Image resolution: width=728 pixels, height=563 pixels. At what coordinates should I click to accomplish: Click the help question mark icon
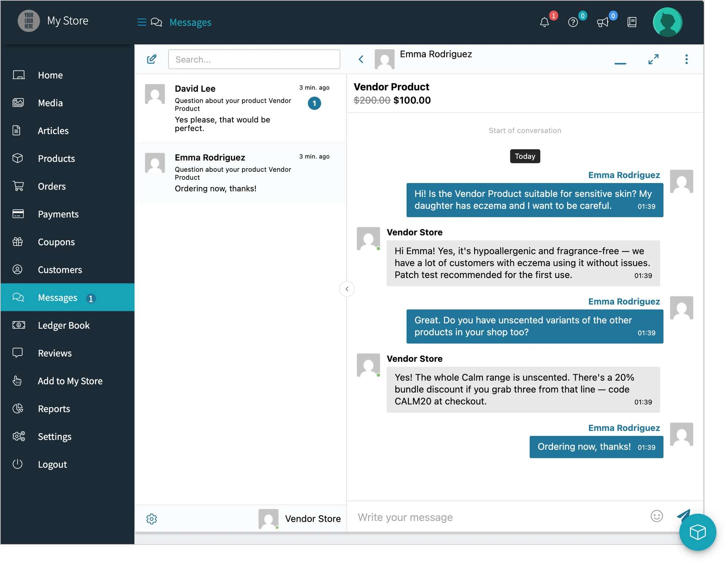(x=573, y=22)
